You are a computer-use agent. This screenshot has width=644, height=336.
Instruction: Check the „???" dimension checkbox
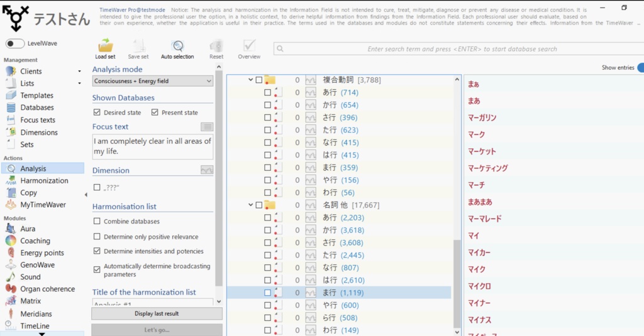97,187
